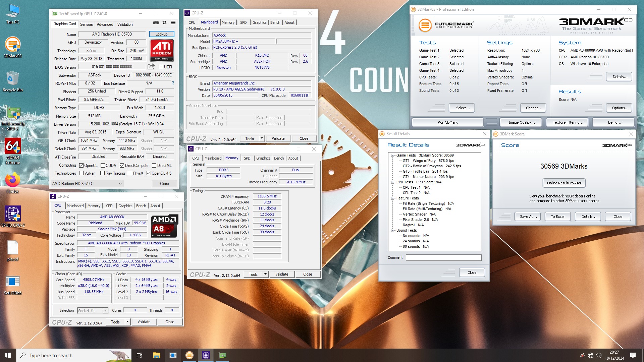Collapse the Sound Tests tree node
Image resolution: width=644 pixels, height=362 pixels.
pyautogui.click(x=392, y=230)
